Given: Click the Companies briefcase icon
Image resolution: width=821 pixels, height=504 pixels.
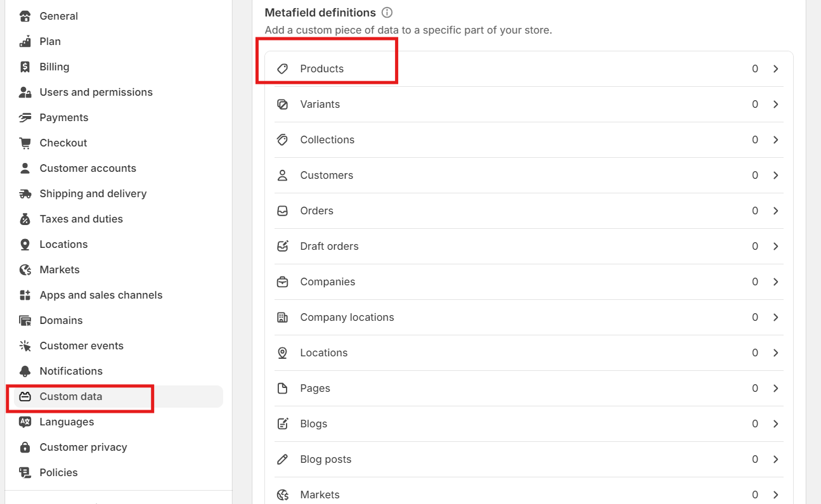Looking at the screenshot, I should pos(283,281).
